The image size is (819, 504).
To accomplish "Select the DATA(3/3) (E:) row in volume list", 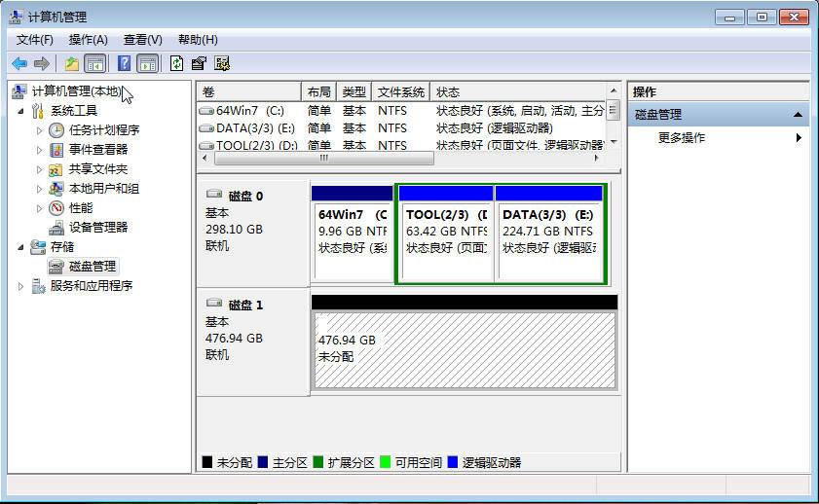I will coord(401,128).
